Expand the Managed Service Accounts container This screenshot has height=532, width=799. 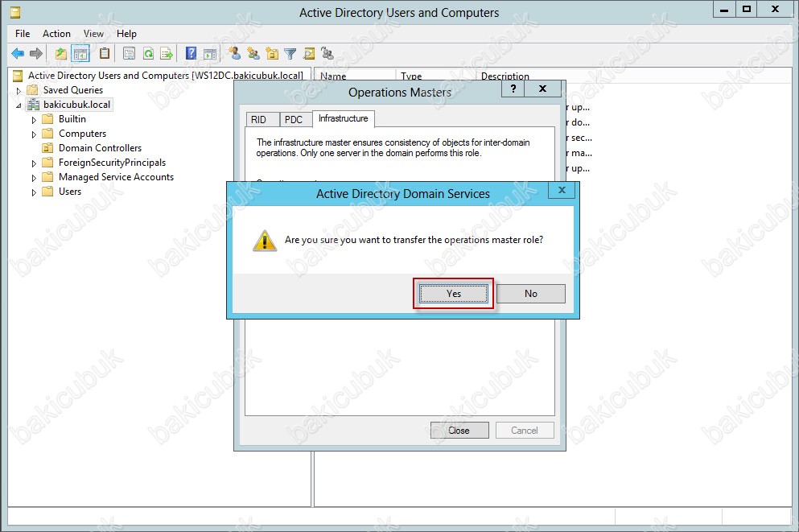coord(34,179)
